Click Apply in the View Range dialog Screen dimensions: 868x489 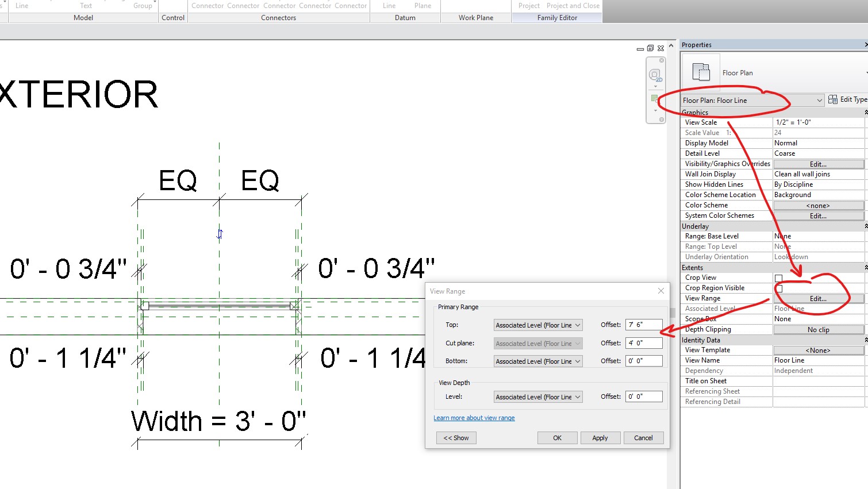coord(600,437)
